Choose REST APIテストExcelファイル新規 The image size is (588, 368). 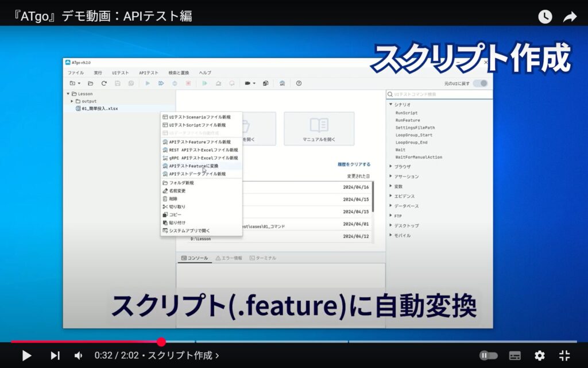[202, 150]
